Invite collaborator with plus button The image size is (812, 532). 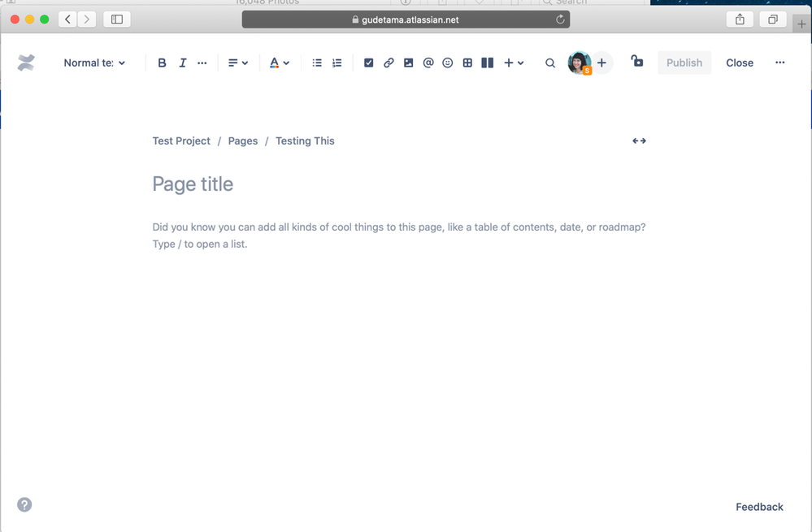[601, 63]
